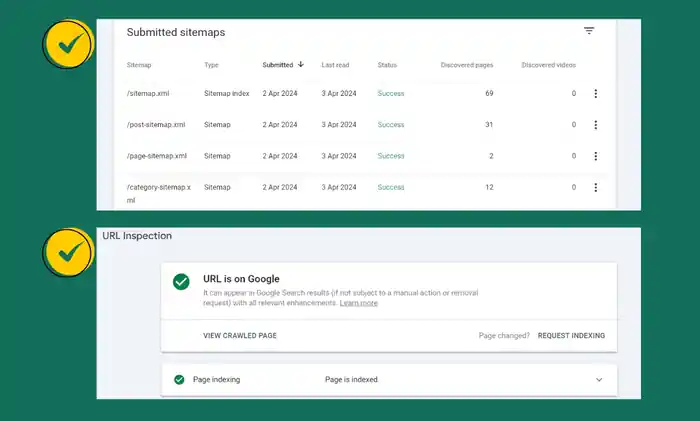Click the Page indexing label
This screenshot has height=421, width=700.
(217, 379)
